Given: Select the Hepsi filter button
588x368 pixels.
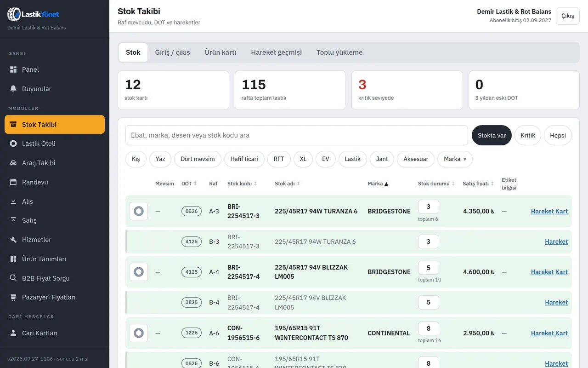Looking at the screenshot, I should tap(558, 135).
